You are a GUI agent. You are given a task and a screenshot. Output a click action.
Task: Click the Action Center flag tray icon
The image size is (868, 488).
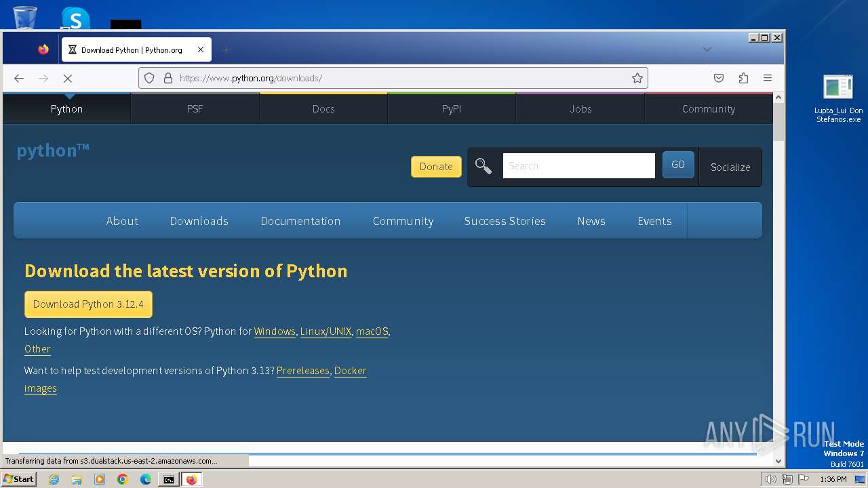[x=804, y=479]
